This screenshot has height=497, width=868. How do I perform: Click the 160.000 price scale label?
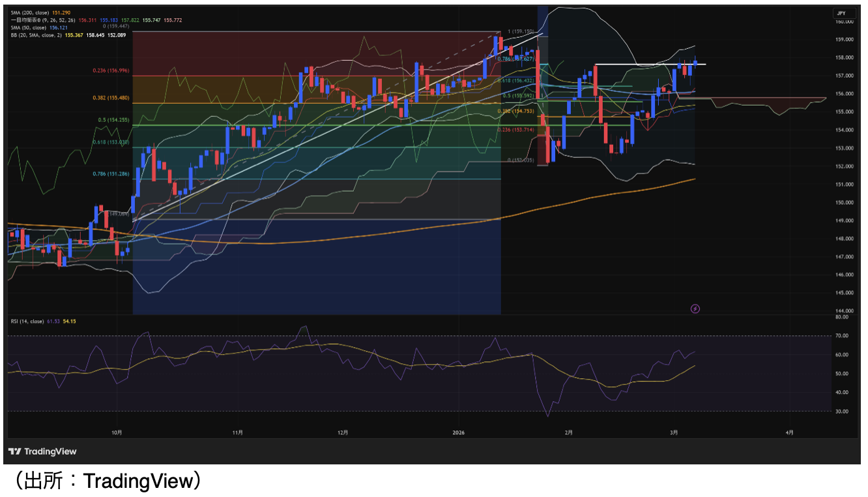tap(845, 22)
